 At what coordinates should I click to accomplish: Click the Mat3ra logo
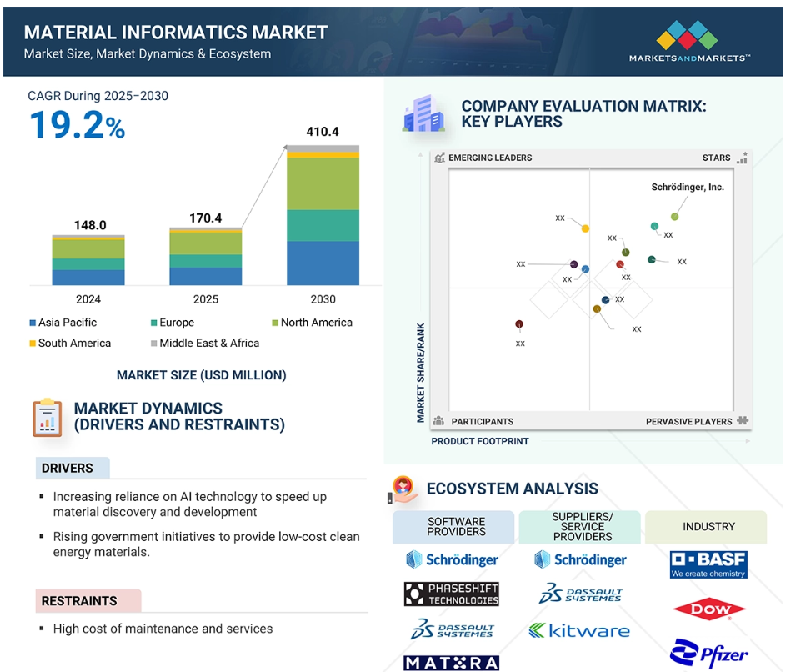click(x=452, y=663)
